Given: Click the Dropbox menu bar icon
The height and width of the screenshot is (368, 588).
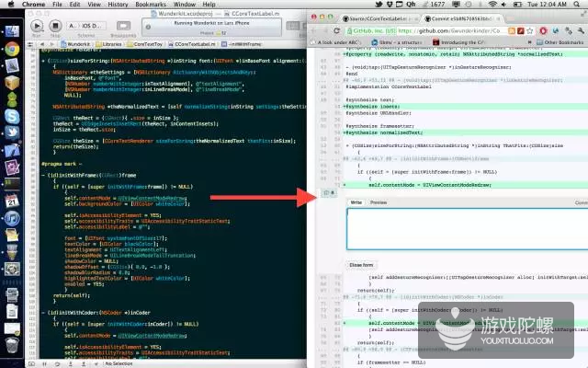Looking at the screenshot, I should coord(390,4).
